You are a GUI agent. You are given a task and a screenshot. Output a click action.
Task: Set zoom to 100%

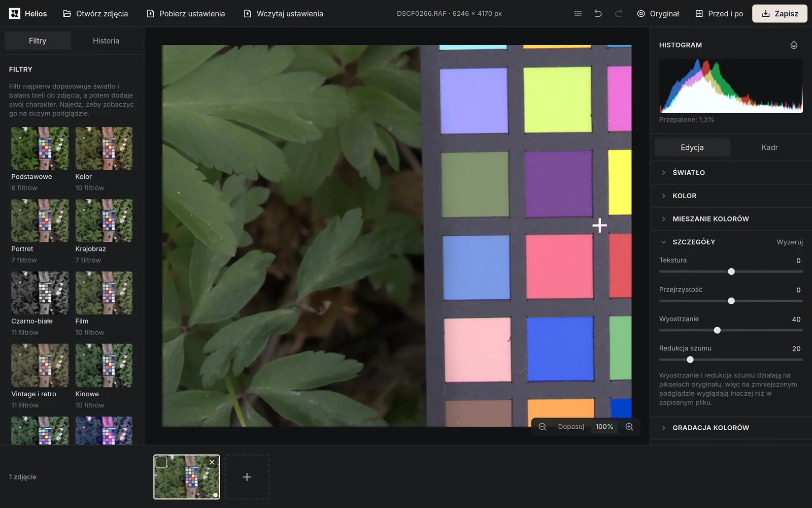pos(604,427)
